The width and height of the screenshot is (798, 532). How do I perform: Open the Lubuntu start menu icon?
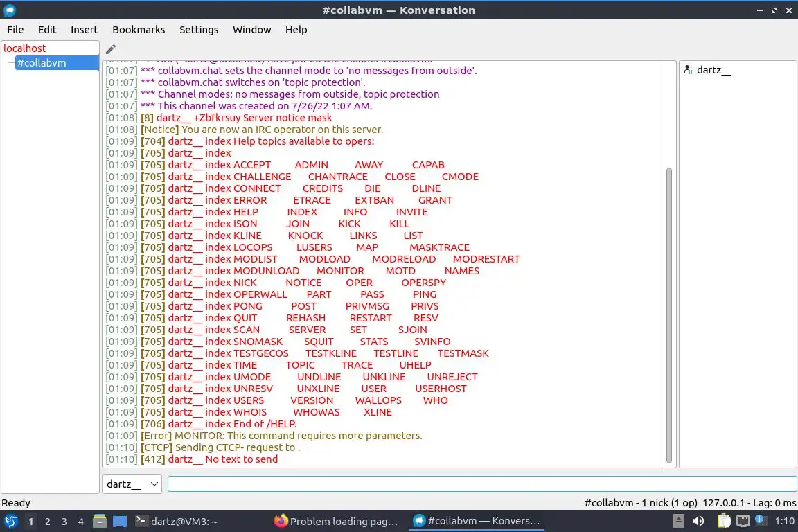tap(10, 522)
